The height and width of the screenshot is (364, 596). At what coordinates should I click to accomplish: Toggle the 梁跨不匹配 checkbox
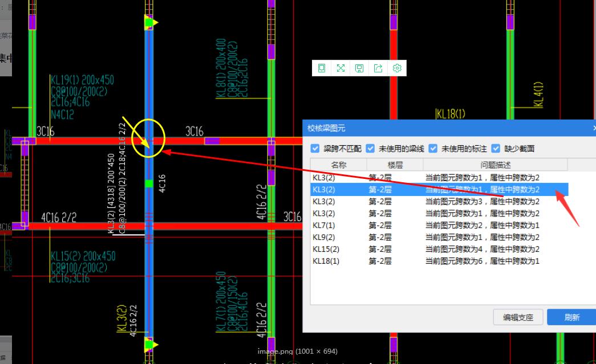pos(315,149)
